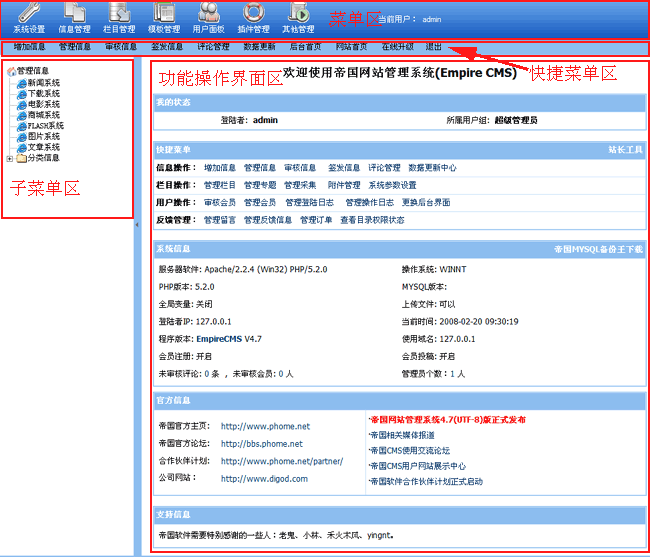The height and width of the screenshot is (558, 650).
Task: Click 管理留言 link in 反馈管理 row
Action: (220, 221)
